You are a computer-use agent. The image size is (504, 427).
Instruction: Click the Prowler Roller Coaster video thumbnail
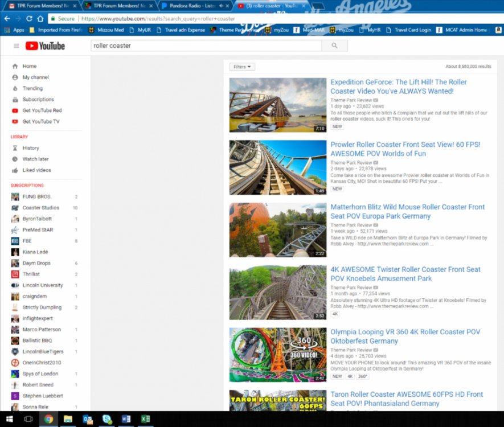click(269, 168)
